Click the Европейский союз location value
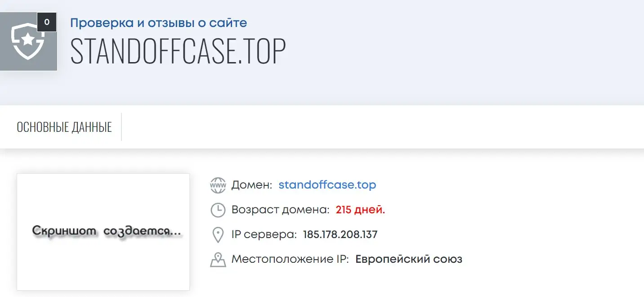 tap(409, 259)
